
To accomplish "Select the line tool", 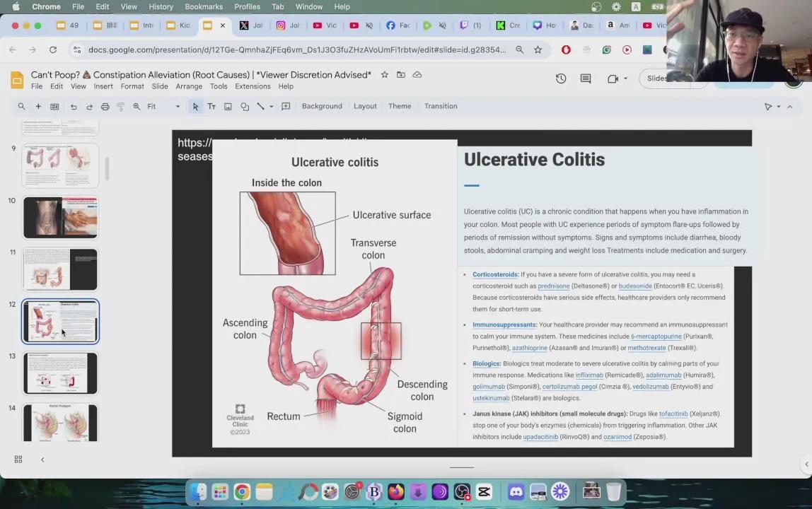I will click(260, 107).
